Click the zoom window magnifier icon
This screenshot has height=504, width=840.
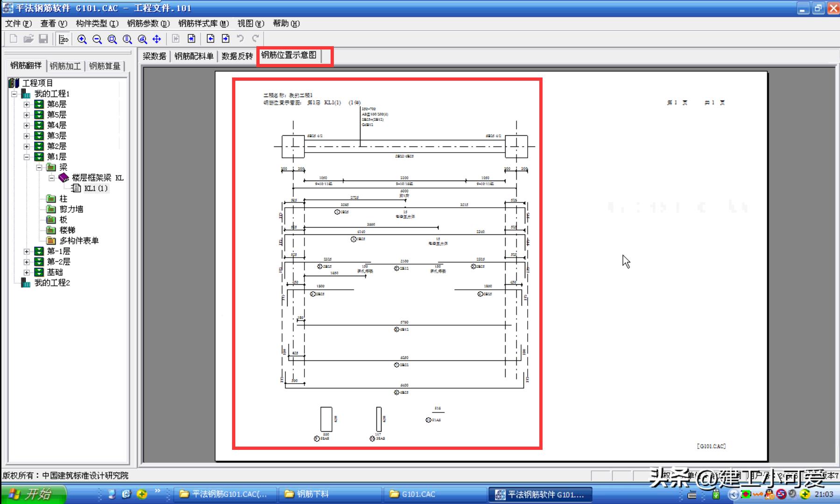click(x=112, y=39)
